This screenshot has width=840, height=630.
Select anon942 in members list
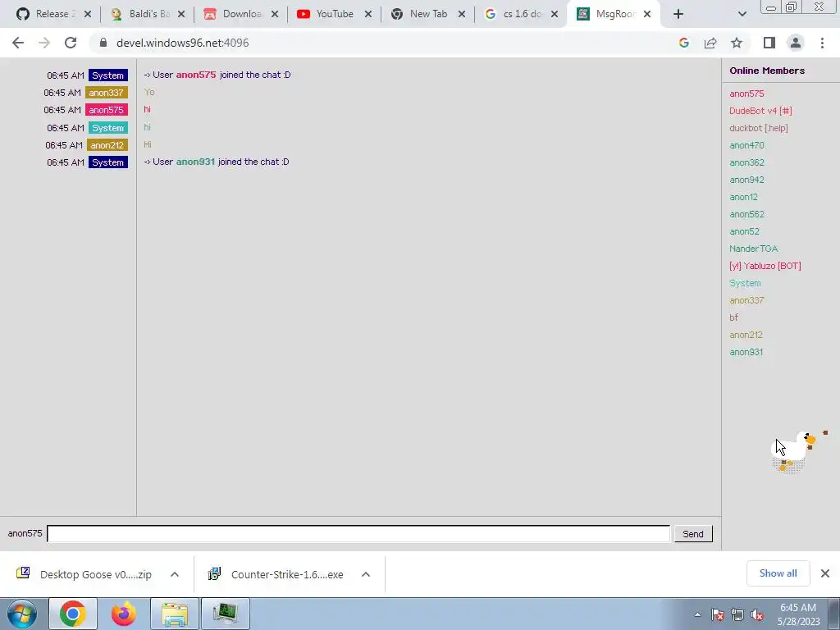click(746, 180)
